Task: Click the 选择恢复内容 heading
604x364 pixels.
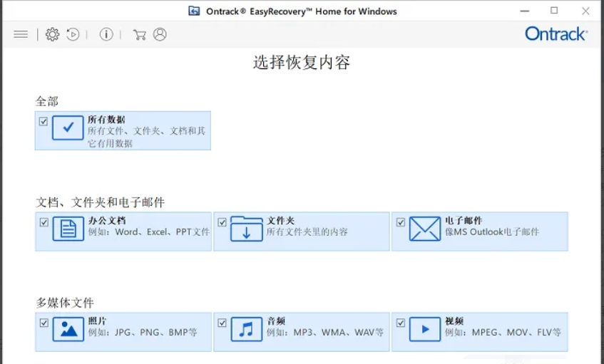Action: tap(302, 63)
